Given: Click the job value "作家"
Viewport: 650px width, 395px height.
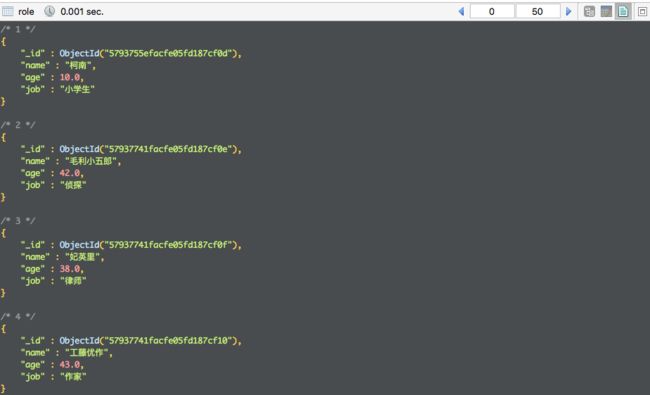Looking at the screenshot, I should (x=73, y=377).
